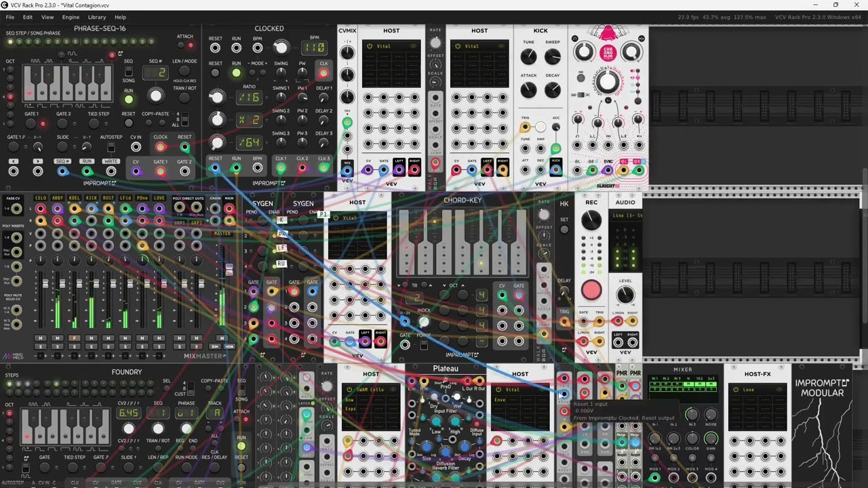Click the eye icon on the second top-row Vital Host
Viewport: 868px width, 488px height.
501,46
